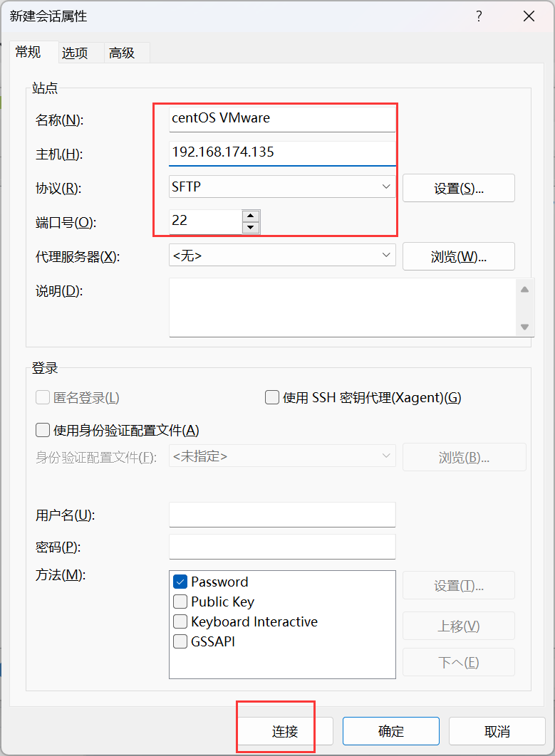Switch to the 选项 tab
555x756 pixels.
75,53
